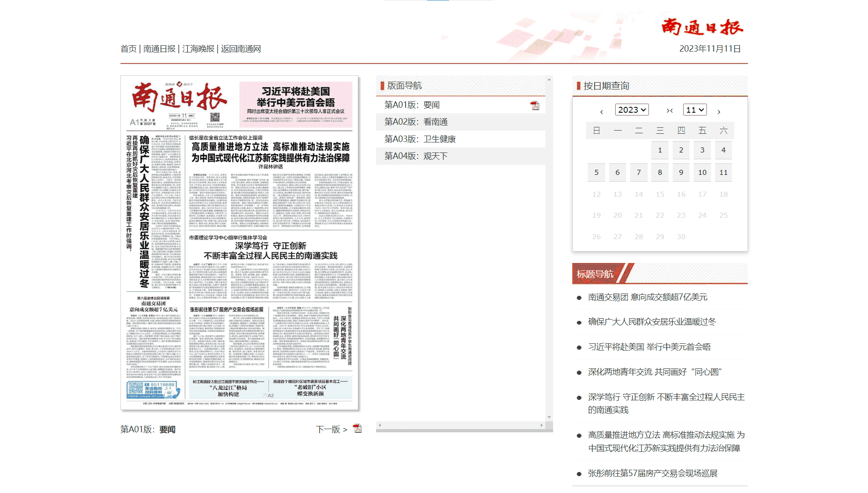868x493 pixels.
Task: Click the date text 2023年11月11日
Action: 710,49
